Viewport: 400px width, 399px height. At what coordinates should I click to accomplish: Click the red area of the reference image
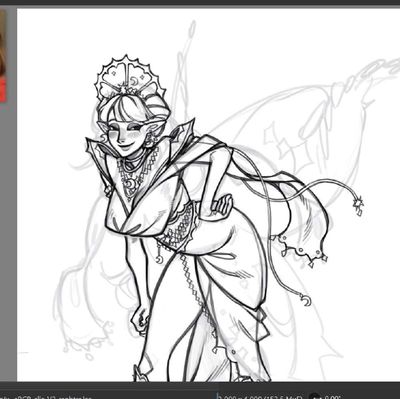pos(3,89)
